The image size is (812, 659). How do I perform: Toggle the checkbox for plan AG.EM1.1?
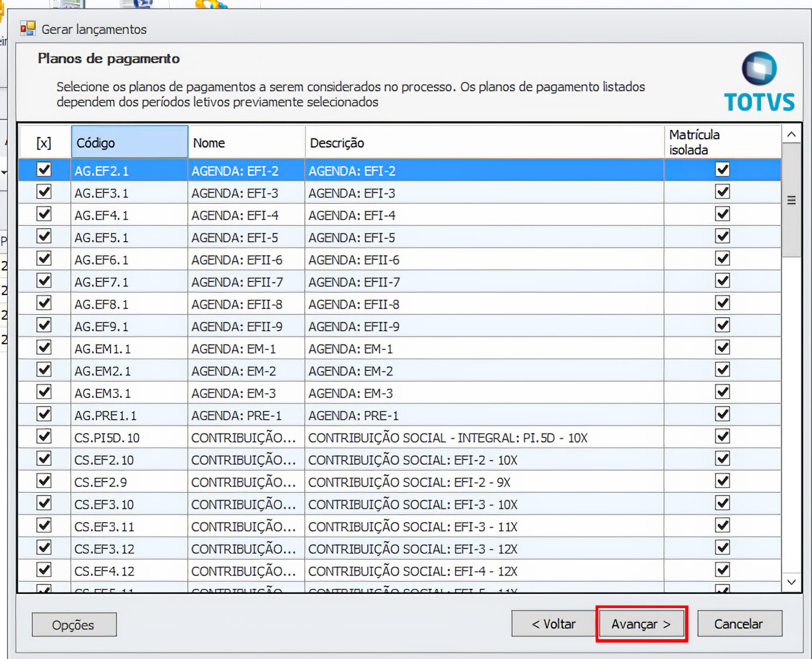coord(44,348)
